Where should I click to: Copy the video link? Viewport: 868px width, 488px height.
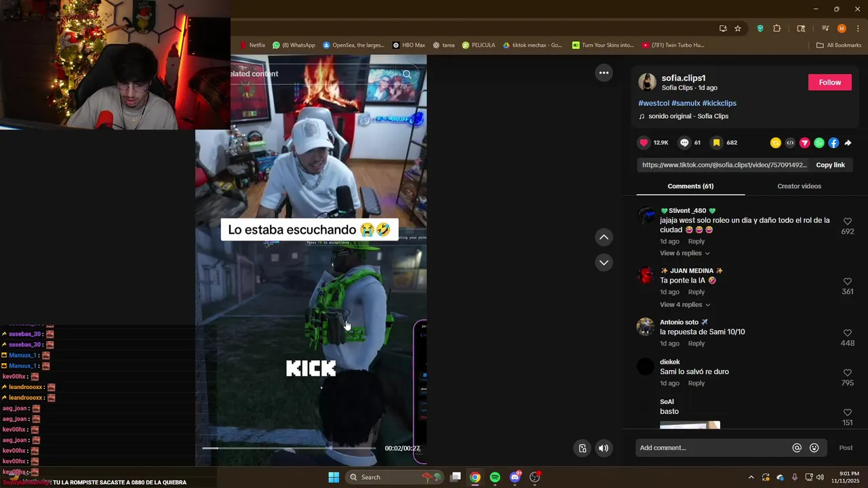830,165
